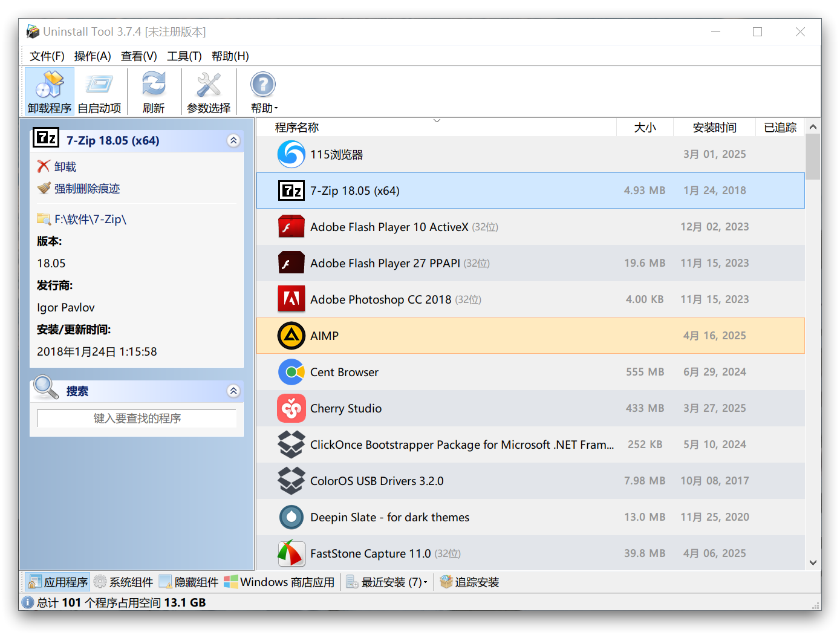Click the 115浏览器 app icon
The height and width of the screenshot is (635, 840).
coord(291,154)
